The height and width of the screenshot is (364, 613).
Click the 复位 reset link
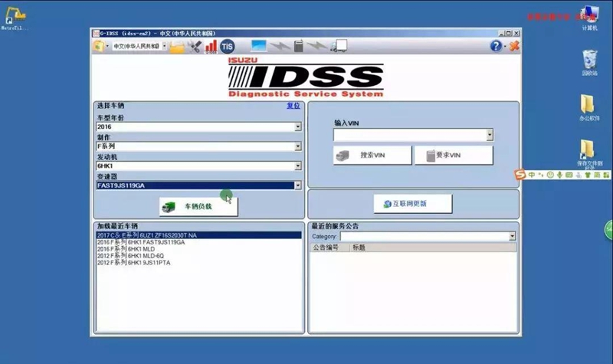pos(293,106)
